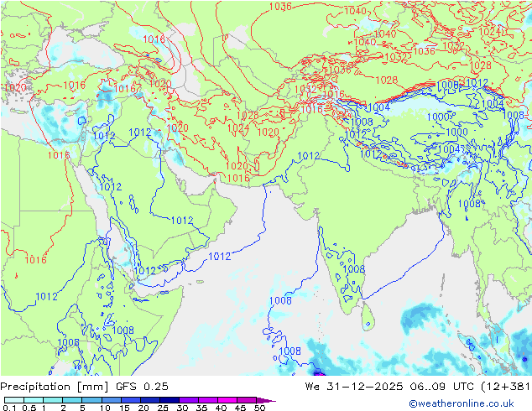Select the 30–35 mm purple swatch

pos(189,400)
